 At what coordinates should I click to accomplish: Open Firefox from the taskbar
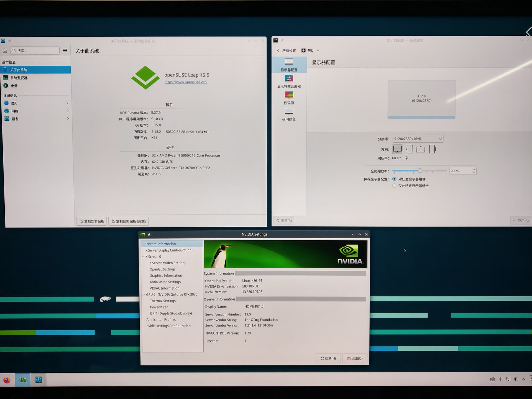pos(7,380)
